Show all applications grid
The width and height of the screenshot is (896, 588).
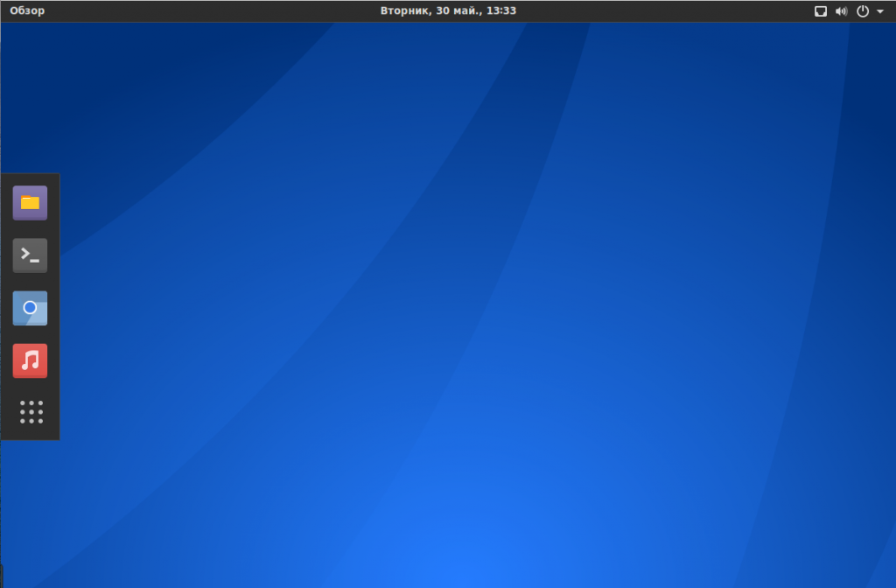click(31, 412)
